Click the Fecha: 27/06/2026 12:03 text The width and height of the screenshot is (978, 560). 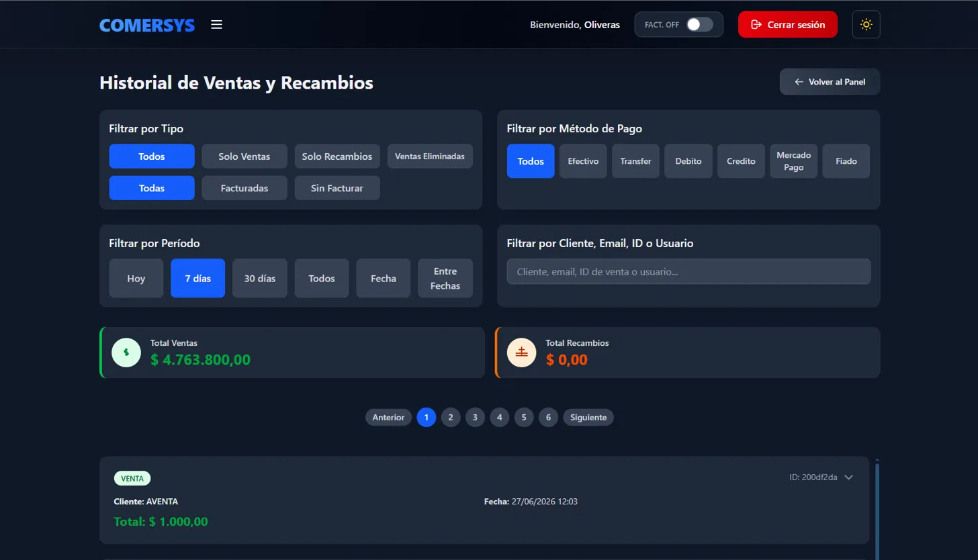point(531,502)
